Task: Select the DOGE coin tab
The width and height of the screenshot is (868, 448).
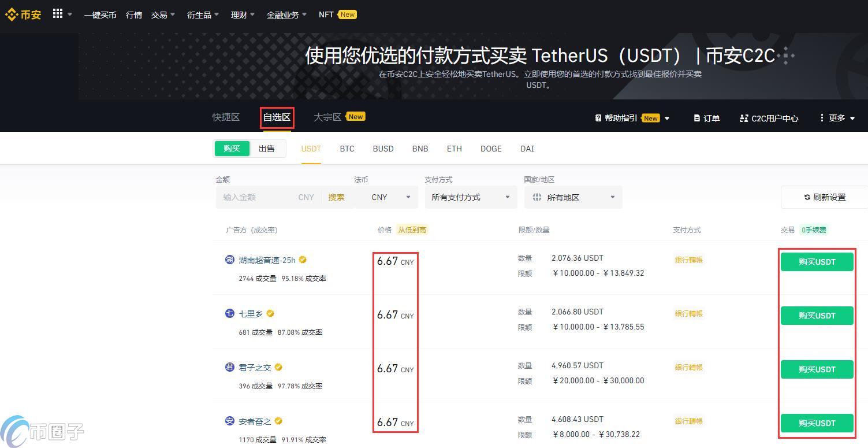Action: (x=491, y=149)
